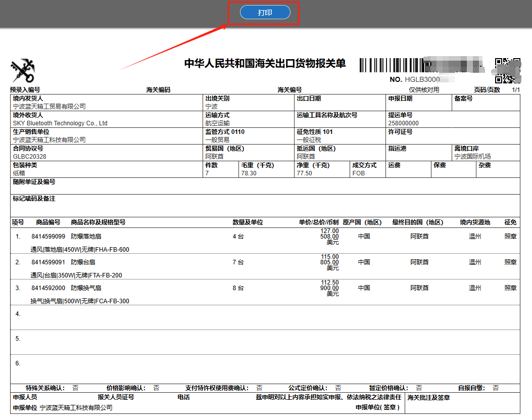Select product name 防爆换气扇
532x420 pixels.
coord(86,288)
